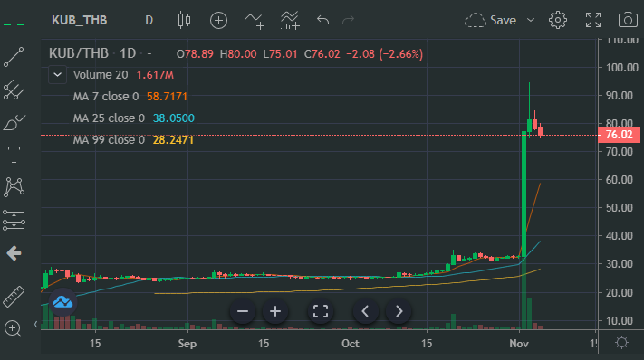Screen dimensions: 644x360
Task: Click the zoom in magnifier tool
Action: pos(13,329)
